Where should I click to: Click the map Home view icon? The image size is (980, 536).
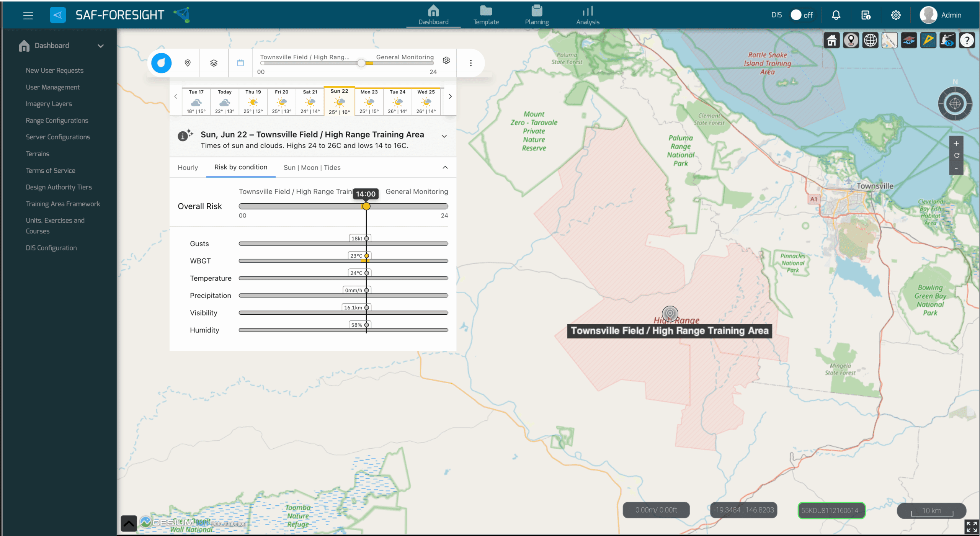831,40
